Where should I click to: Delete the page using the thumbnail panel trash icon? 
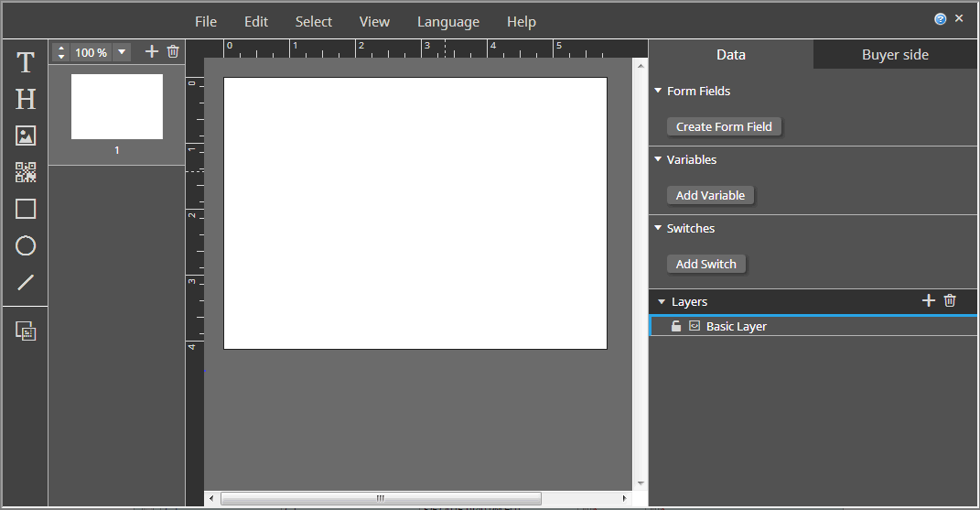[173, 52]
